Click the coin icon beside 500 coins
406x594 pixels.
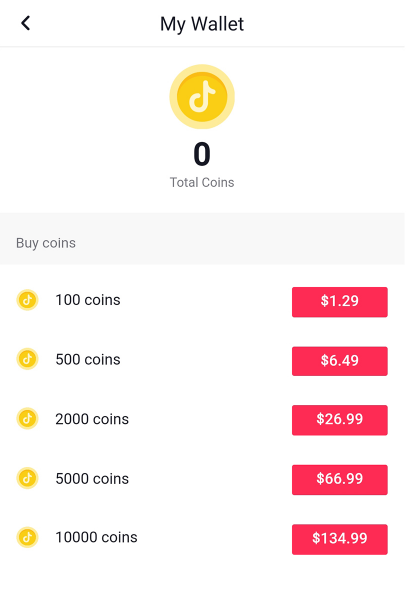click(x=27, y=359)
